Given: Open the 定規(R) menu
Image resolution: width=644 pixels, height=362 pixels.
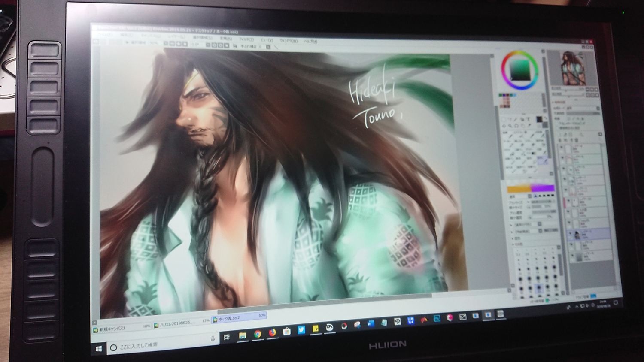Looking at the screenshot, I should click(226, 38).
